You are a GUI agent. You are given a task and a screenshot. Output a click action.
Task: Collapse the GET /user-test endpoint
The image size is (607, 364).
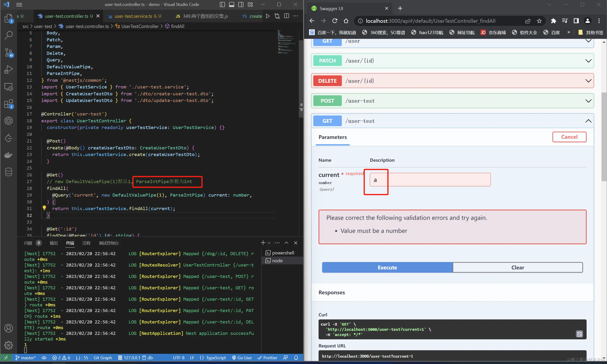click(588, 121)
